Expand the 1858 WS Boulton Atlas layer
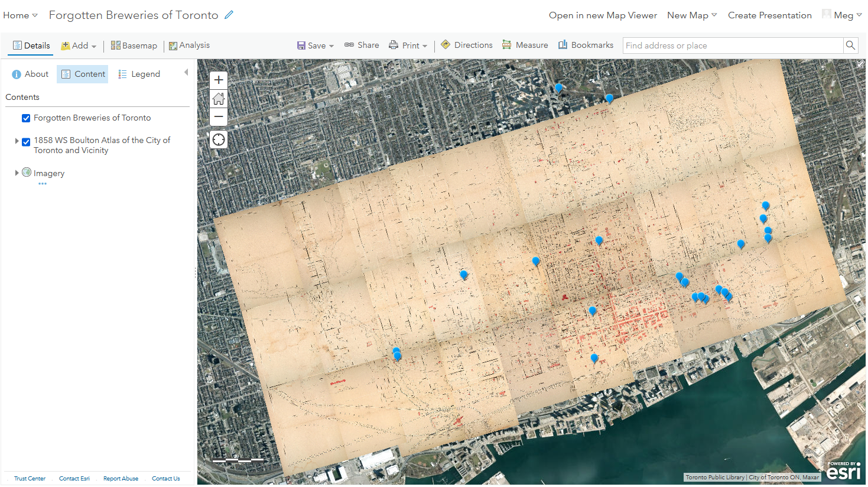The width and height of the screenshot is (868, 487). [17, 141]
